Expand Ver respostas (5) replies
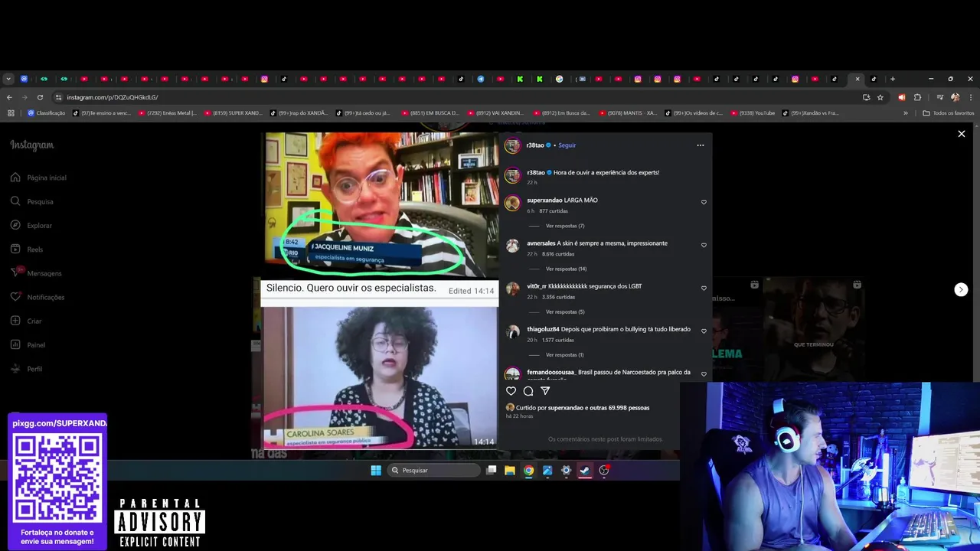Image resolution: width=980 pixels, height=551 pixels. tap(565, 311)
